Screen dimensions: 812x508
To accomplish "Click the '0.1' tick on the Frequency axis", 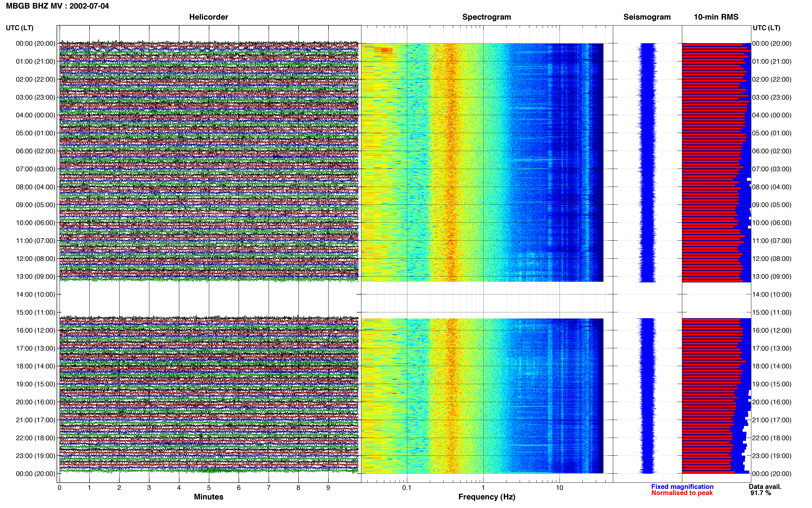I will pos(407,488).
